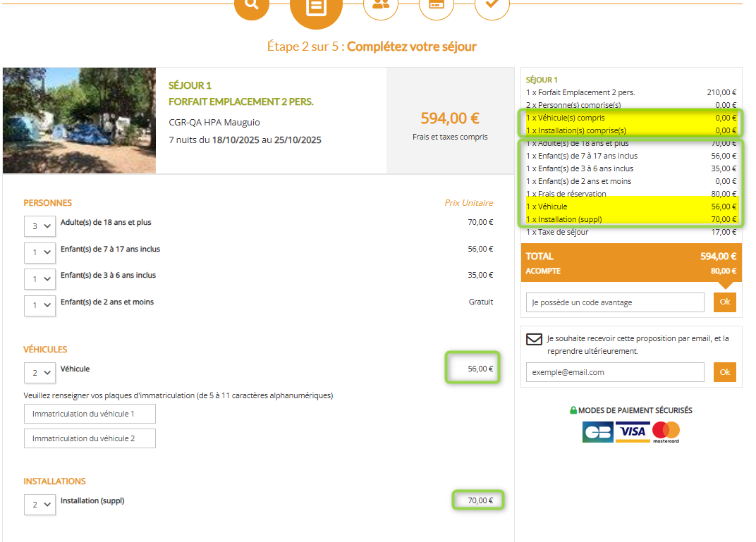
Task: Go to the travelers step people icon
Action: pos(381,4)
